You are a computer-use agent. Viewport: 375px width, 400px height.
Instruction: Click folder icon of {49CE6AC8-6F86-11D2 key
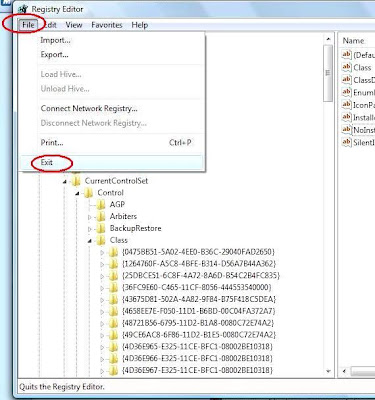point(113,335)
